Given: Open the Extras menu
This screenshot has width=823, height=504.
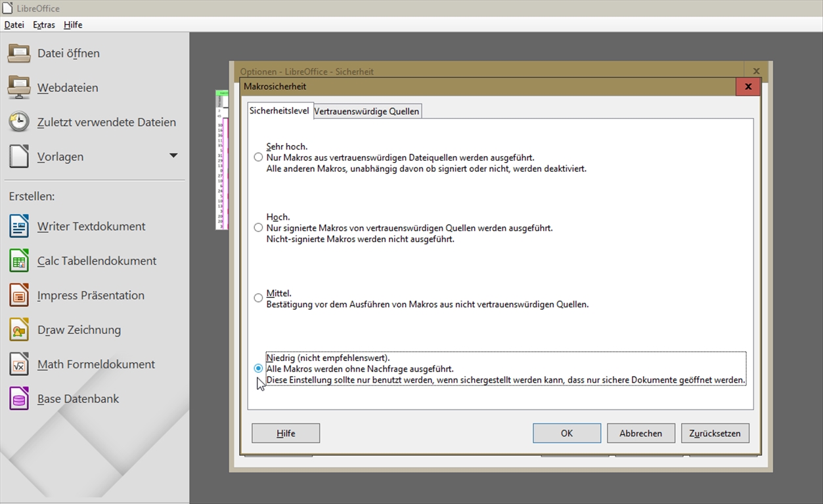Looking at the screenshot, I should pyautogui.click(x=44, y=25).
